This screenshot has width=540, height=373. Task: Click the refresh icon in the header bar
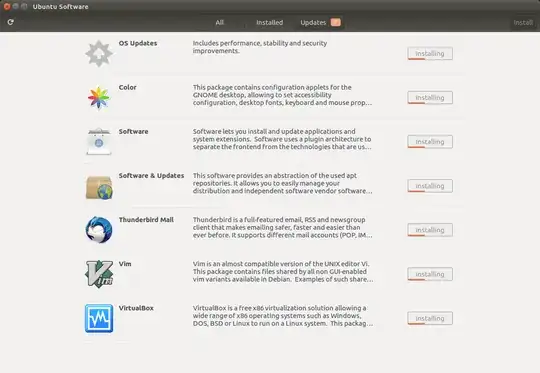tap(11, 22)
